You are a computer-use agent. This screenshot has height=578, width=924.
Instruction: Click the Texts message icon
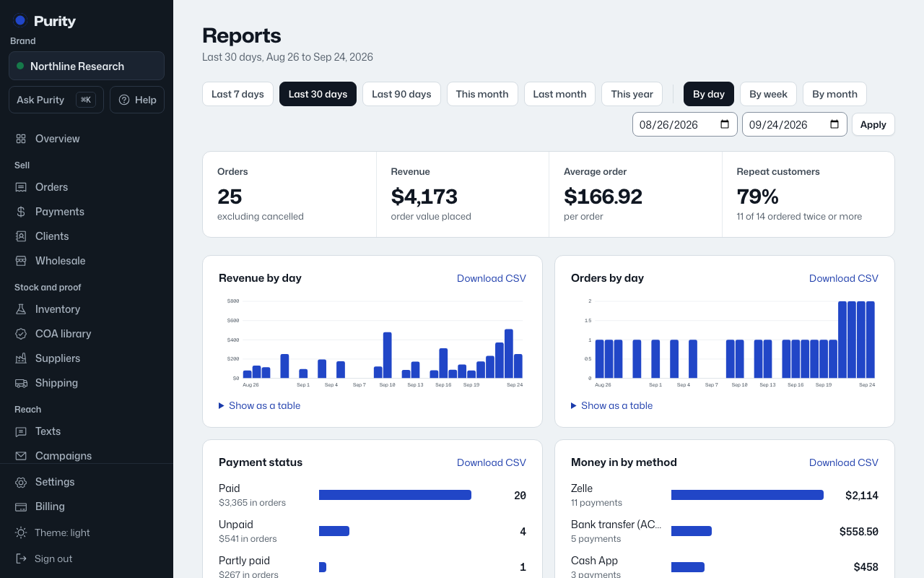tap(21, 431)
